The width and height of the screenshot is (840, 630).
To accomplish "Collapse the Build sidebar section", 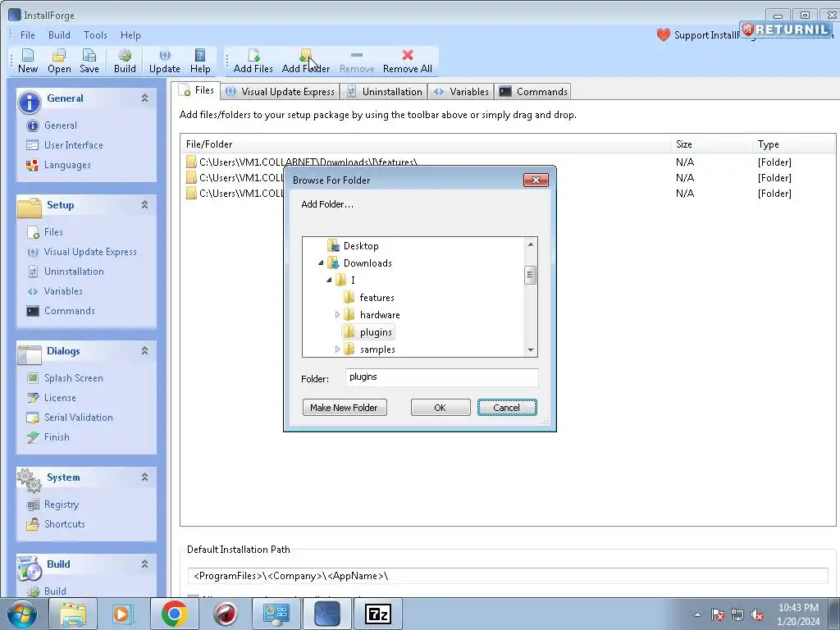I will coord(144,564).
